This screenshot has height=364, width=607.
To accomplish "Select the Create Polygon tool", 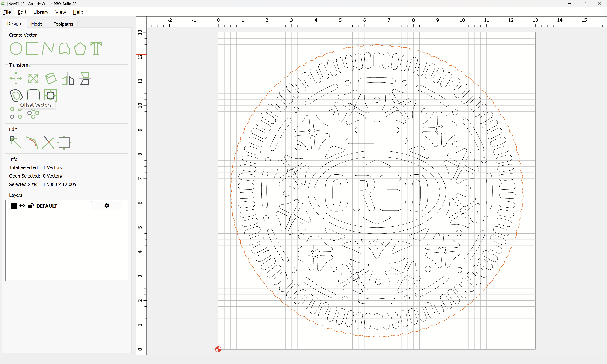I will (x=80, y=48).
